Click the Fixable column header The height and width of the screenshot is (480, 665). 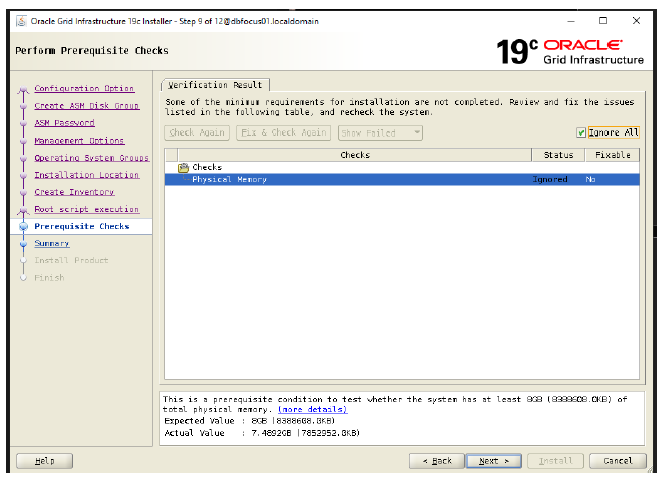(x=612, y=155)
